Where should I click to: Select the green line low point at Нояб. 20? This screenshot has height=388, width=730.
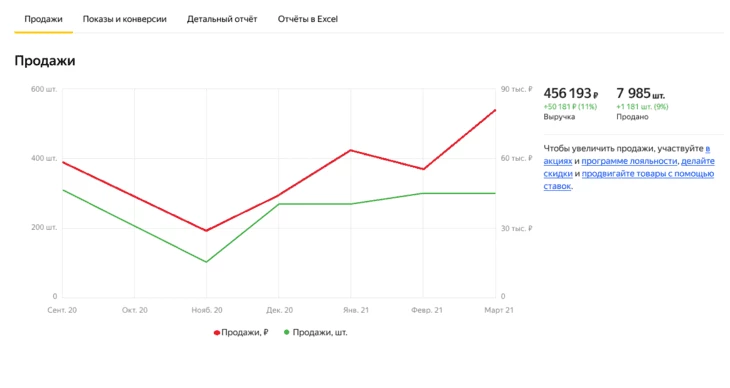point(206,262)
